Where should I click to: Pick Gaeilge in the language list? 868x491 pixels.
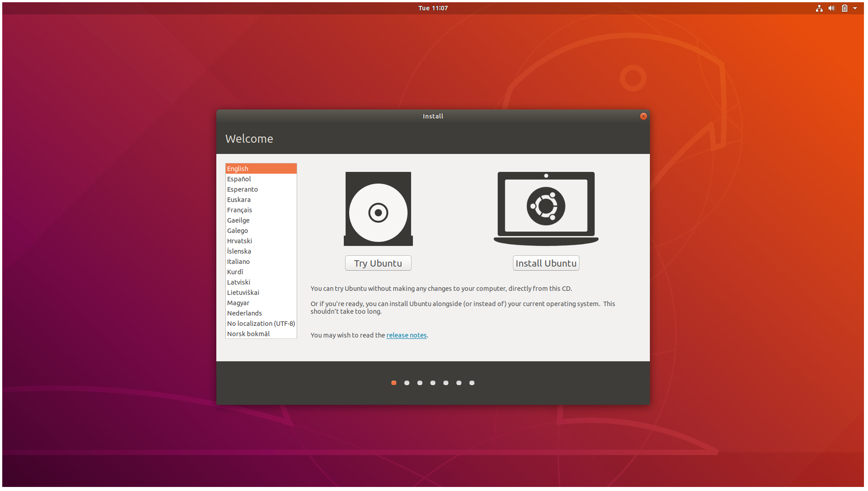tap(261, 220)
